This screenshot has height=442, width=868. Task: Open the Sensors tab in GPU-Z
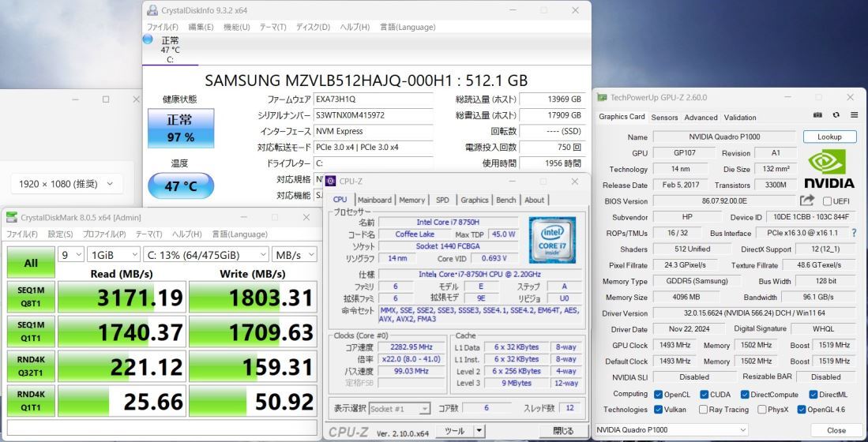664,118
